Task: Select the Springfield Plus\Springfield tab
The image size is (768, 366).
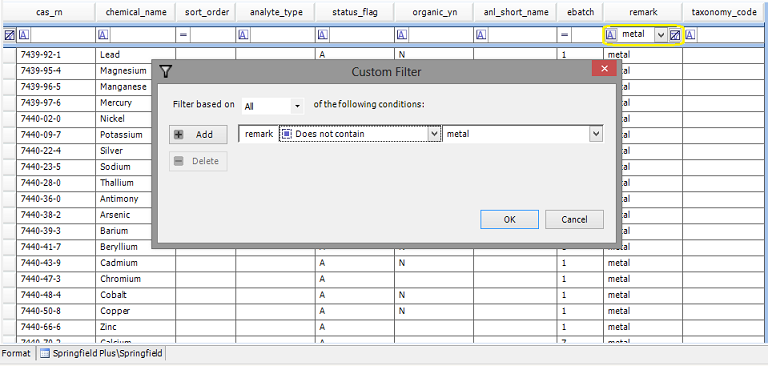Action: pyautogui.click(x=101, y=353)
